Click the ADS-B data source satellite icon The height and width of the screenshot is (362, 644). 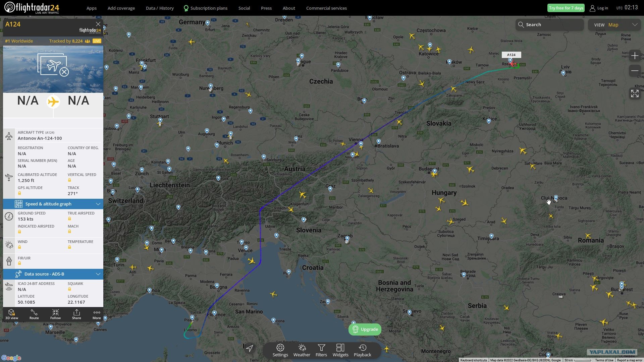coord(18,274)
